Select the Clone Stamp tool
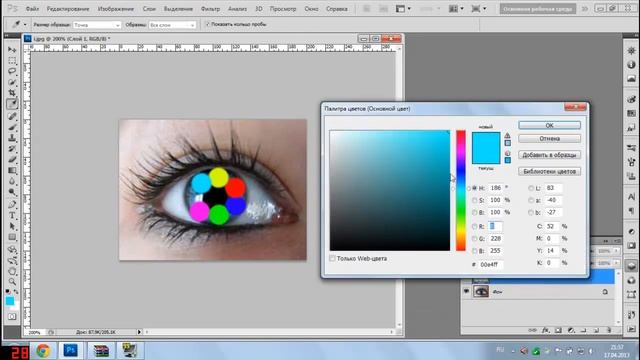Image resolution: width=640 pixels, height=360 pixels. pyautogui.click(x=12, y=138)
